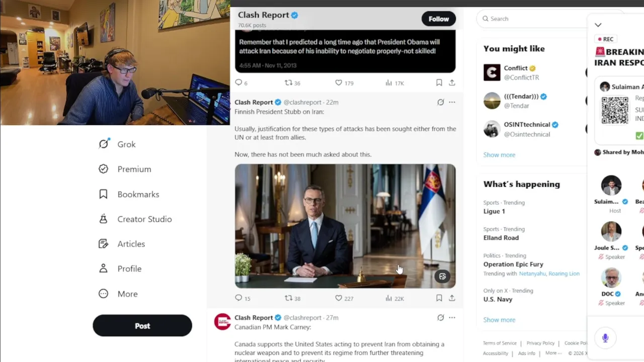Open the More menu in sidebar
644x362 pixels.
coord(118,294)
